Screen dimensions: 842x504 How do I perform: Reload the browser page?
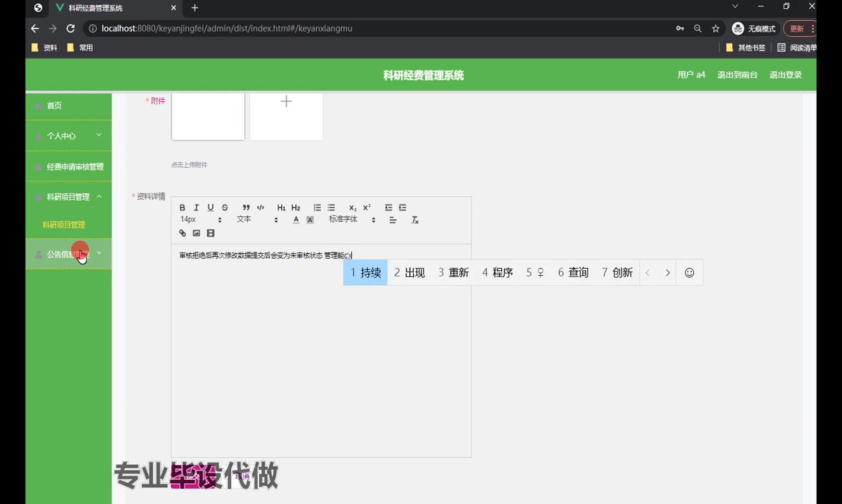pos(71,28)
